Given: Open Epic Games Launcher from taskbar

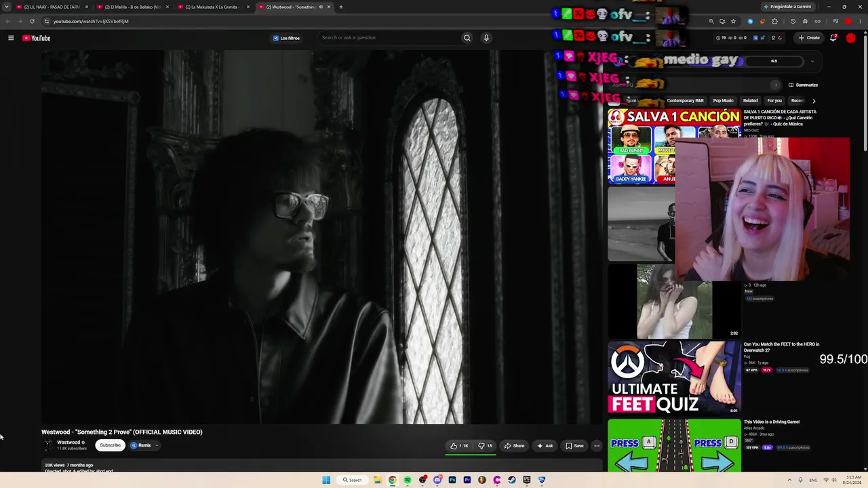Looking at the screenshot, I should click(527, 480).
